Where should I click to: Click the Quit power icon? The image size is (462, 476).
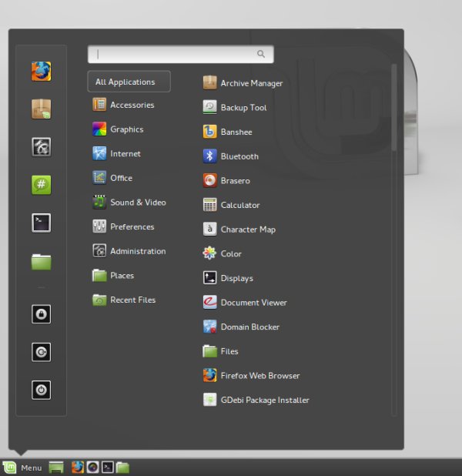[x=41, y=391]
